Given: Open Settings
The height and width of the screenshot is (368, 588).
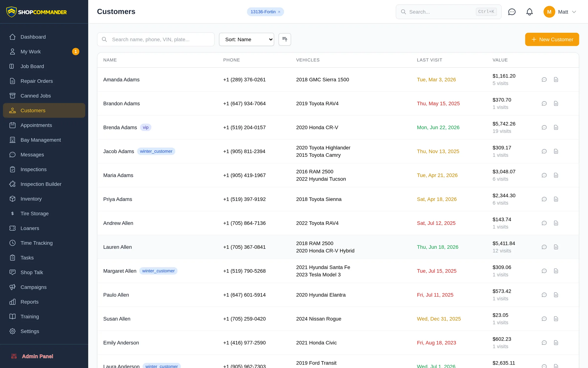Looking at the screenshot, I should (x=44, y=331).
